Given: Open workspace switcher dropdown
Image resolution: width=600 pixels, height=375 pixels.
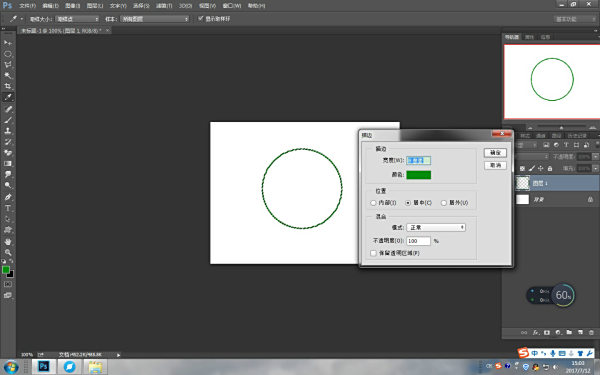Looking at the screenshot, I should [574, 19].
